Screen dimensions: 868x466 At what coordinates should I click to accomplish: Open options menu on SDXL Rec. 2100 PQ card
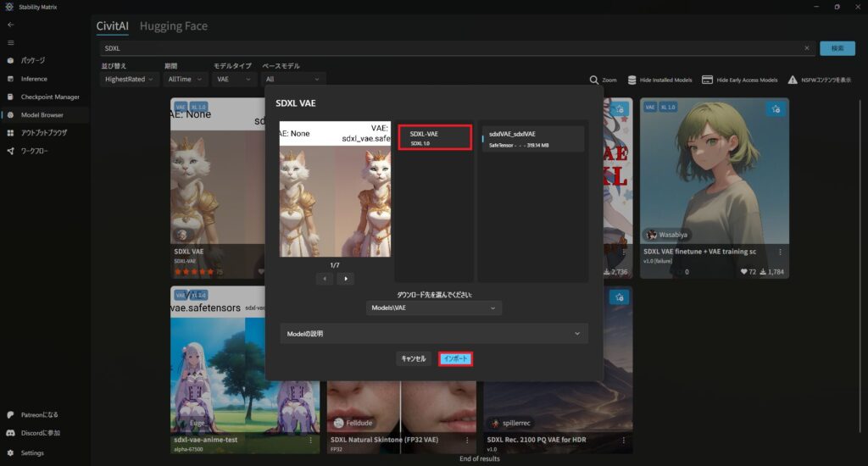[623, 440]
